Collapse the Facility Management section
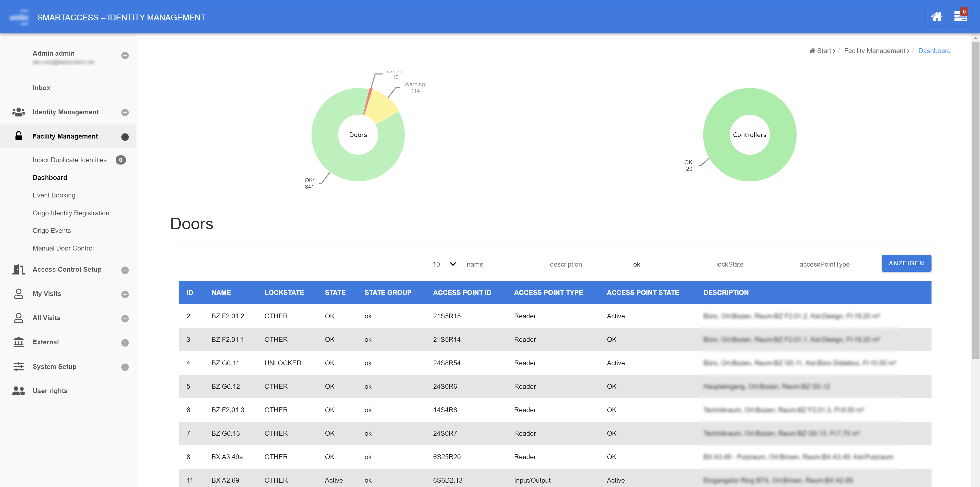Screen dimensions: 980x487 pos(125,137)
